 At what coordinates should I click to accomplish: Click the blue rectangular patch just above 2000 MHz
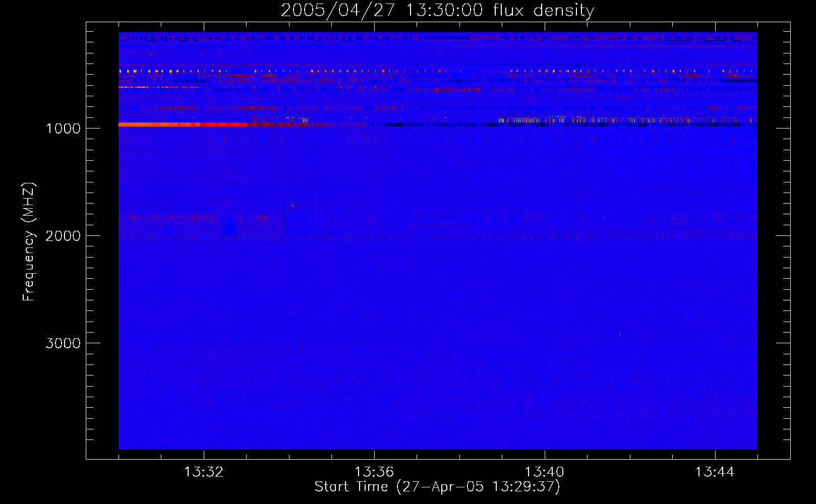pos(230,229)
